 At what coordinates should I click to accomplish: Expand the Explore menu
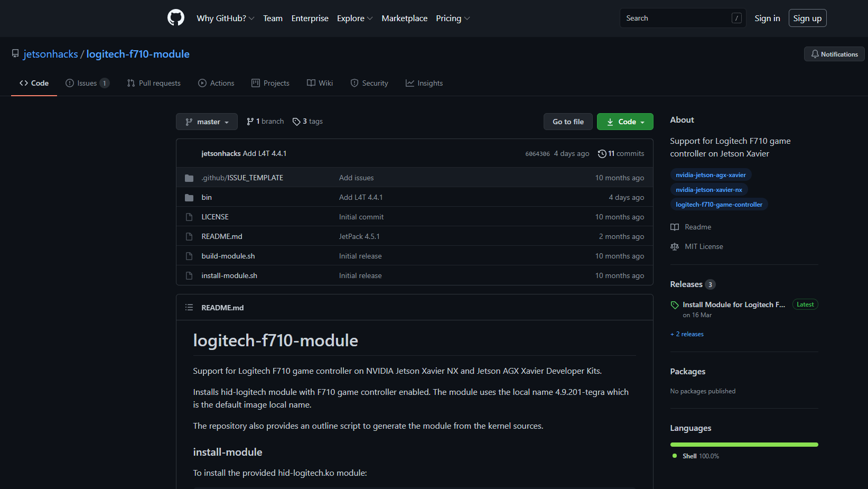point(355,19)
